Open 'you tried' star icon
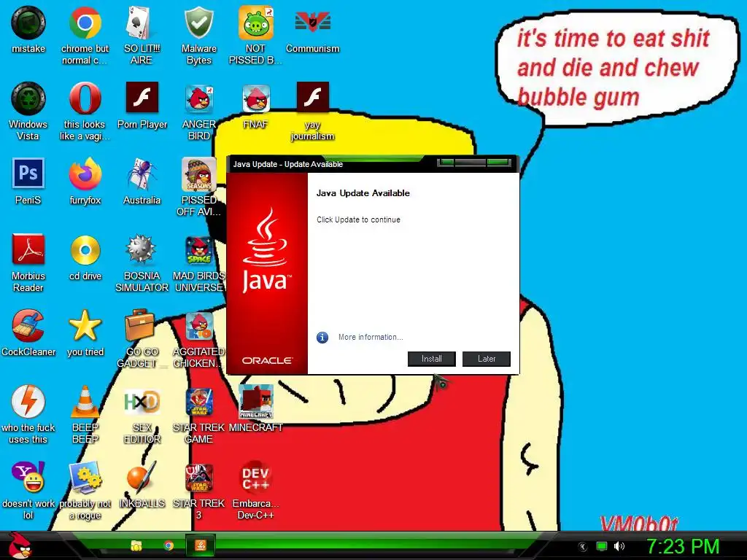 [85, 332]
